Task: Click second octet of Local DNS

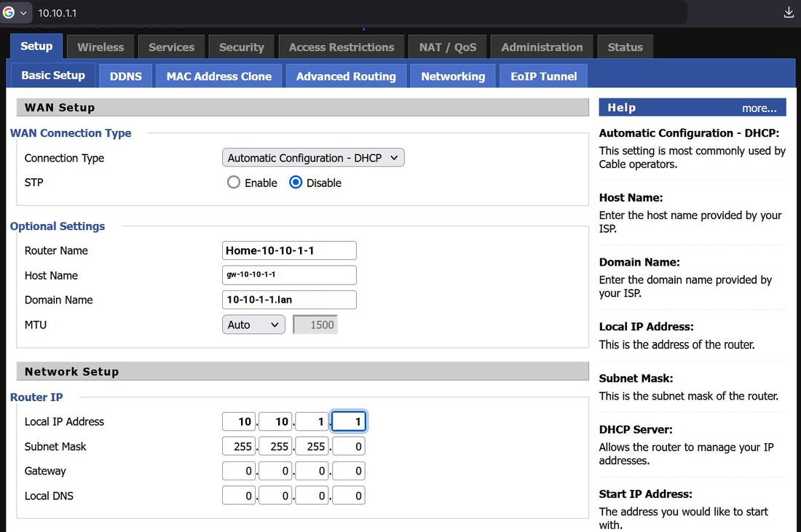Action: click(x=275, y=496)
